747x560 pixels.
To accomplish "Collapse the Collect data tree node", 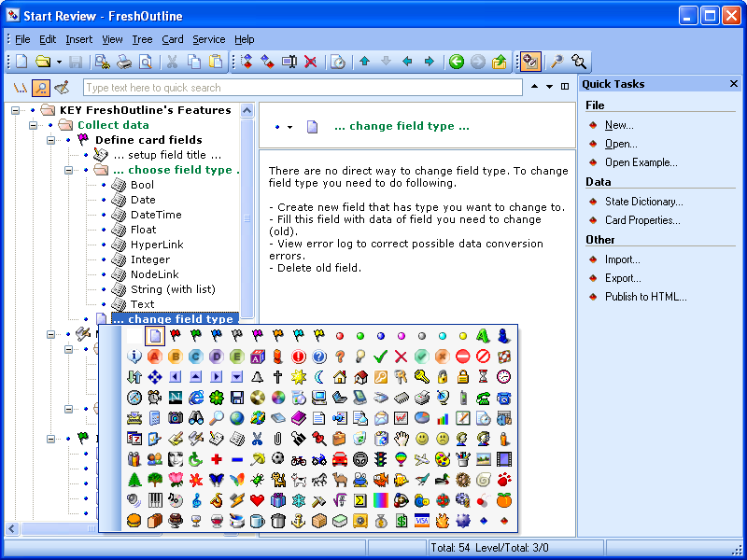I will point(33,125).
